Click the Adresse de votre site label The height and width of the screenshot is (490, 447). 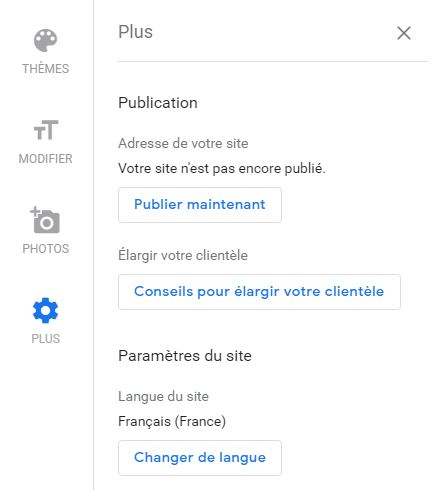(183, 144)
